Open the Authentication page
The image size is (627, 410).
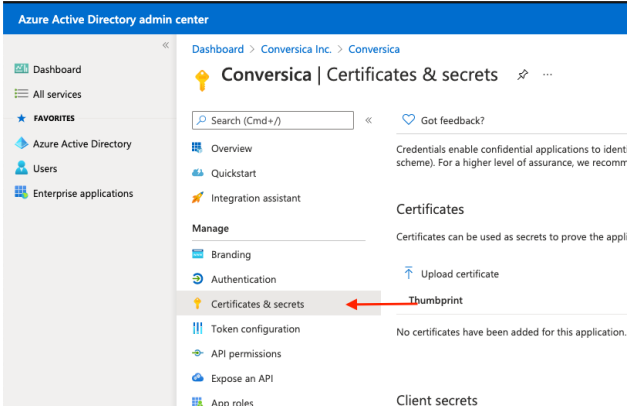tap(244, 279)
